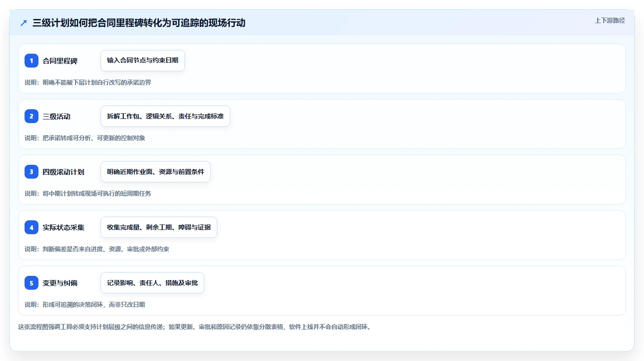Click the 上下游路径 label

pos(610,20)
